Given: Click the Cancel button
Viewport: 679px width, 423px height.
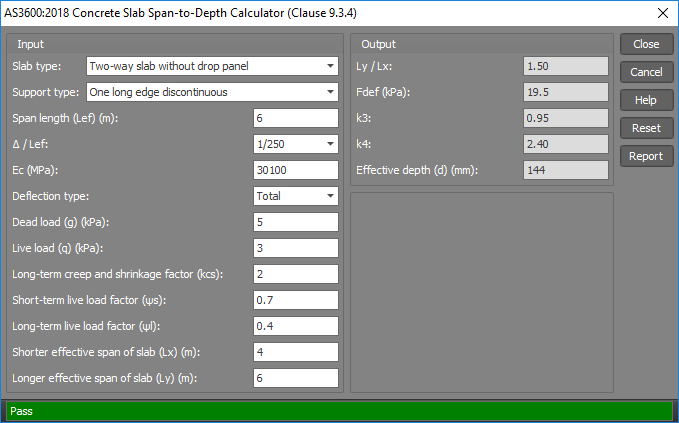Looking at the screenshot, I should tap(647, 72).
